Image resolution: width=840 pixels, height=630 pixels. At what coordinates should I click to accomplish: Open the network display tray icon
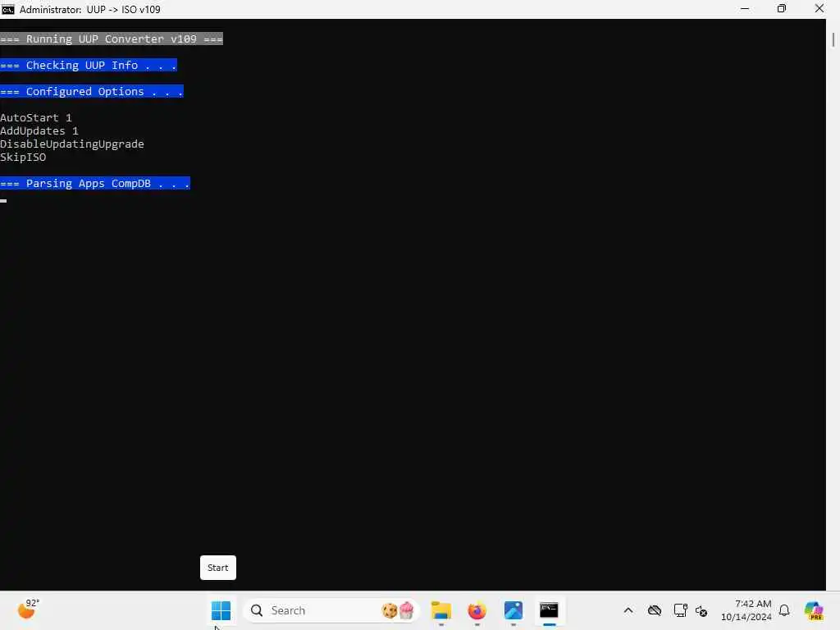coord(680,610)
